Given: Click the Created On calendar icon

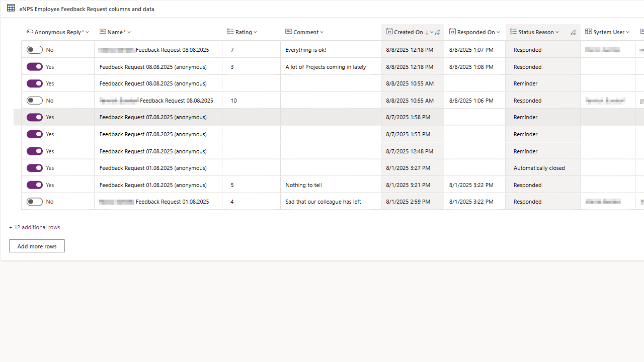Looking at the screenshot, I should [389, 32].
